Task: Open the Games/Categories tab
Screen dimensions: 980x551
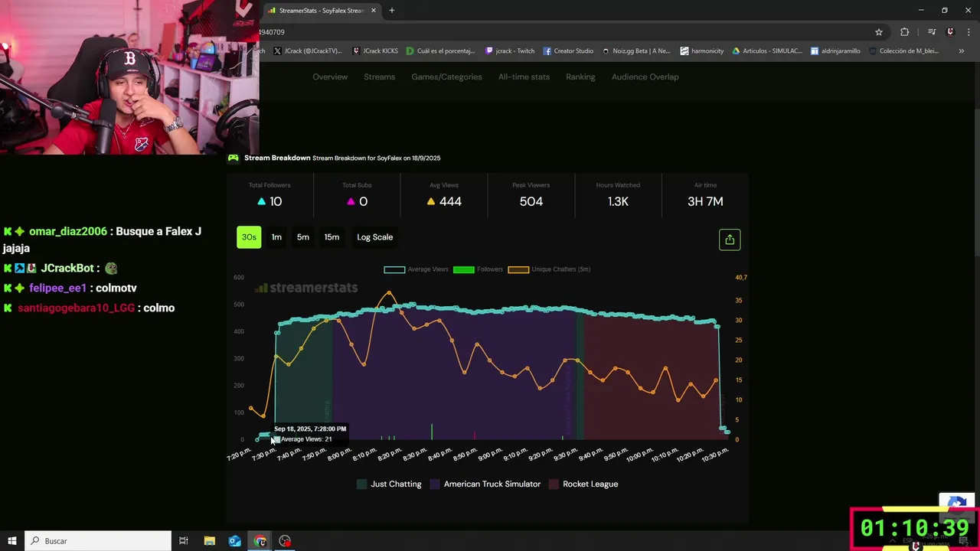Action: (x=446, y=77)
